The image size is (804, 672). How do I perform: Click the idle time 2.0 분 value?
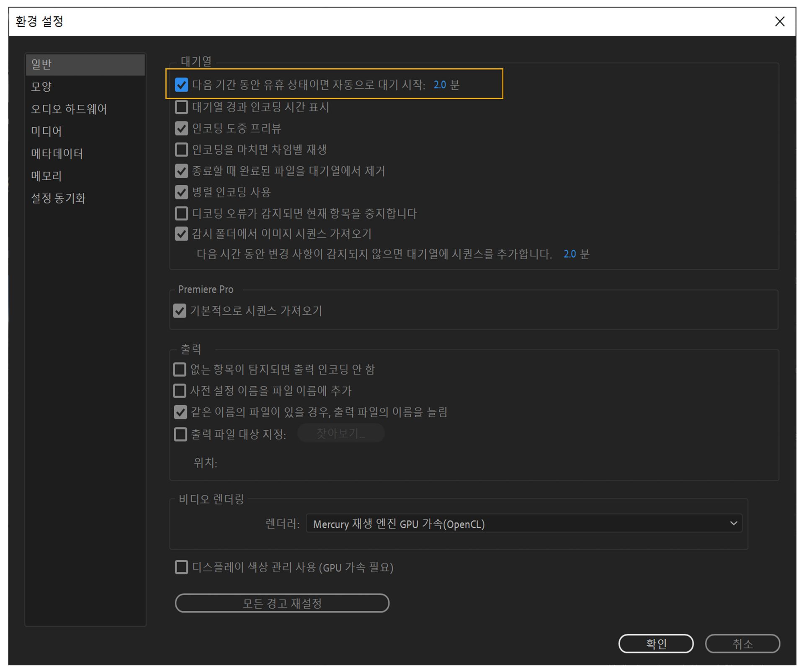440,85
